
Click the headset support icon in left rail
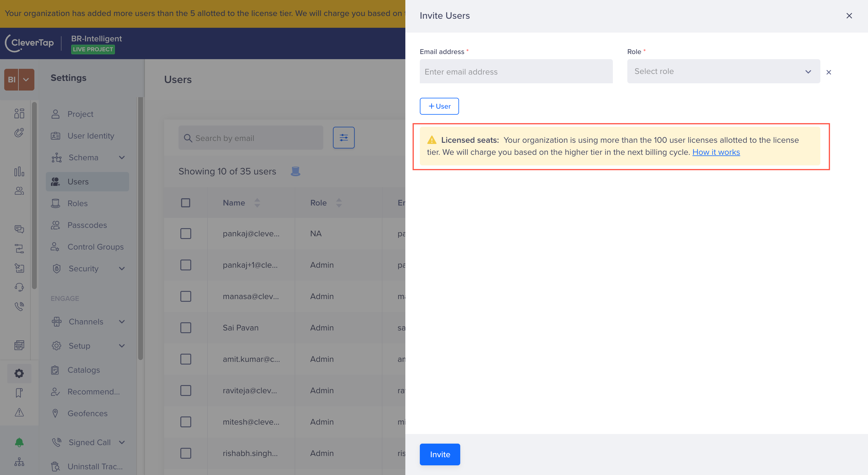click(19, 287)
